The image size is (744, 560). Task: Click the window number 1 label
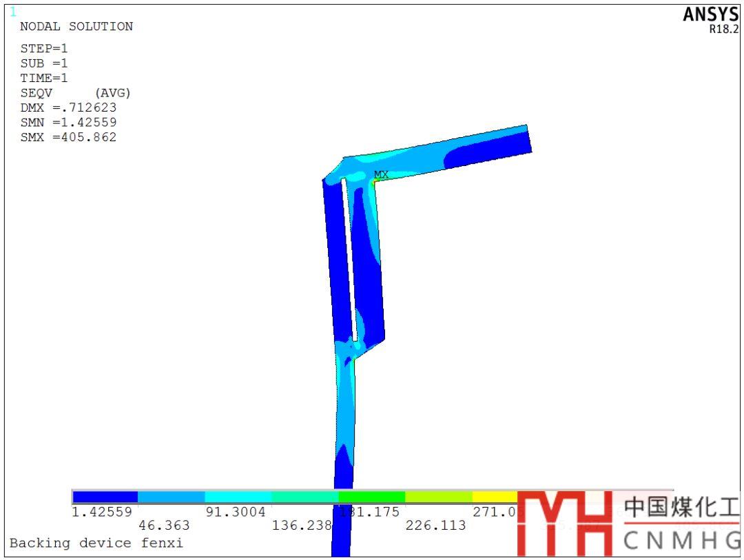[x=13, y=12]
